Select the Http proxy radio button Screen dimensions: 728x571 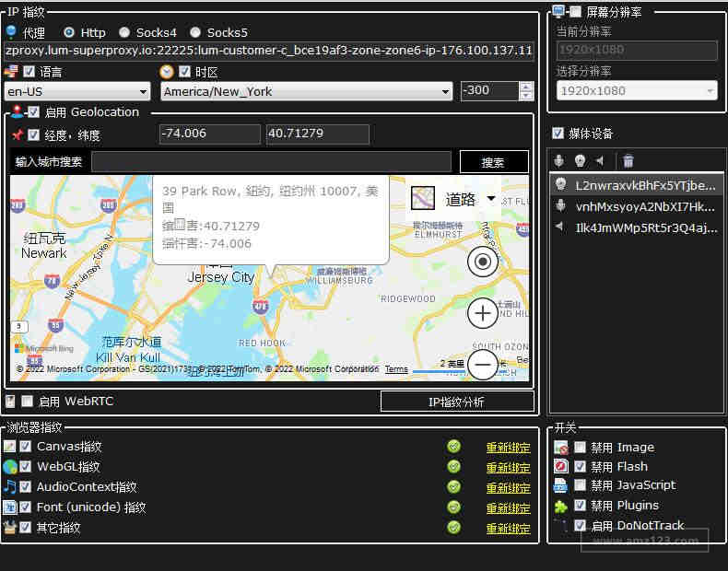pos(69,32)
